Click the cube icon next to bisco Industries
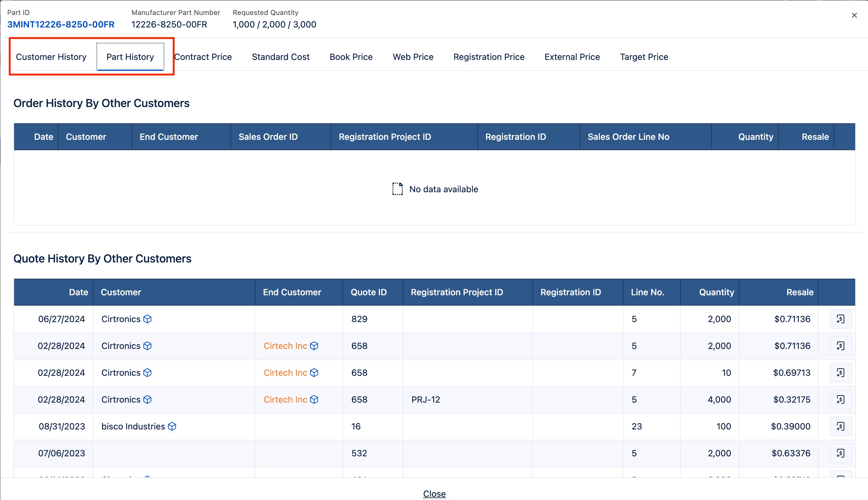This screenshot has width=868, height=500. (172, 426)
